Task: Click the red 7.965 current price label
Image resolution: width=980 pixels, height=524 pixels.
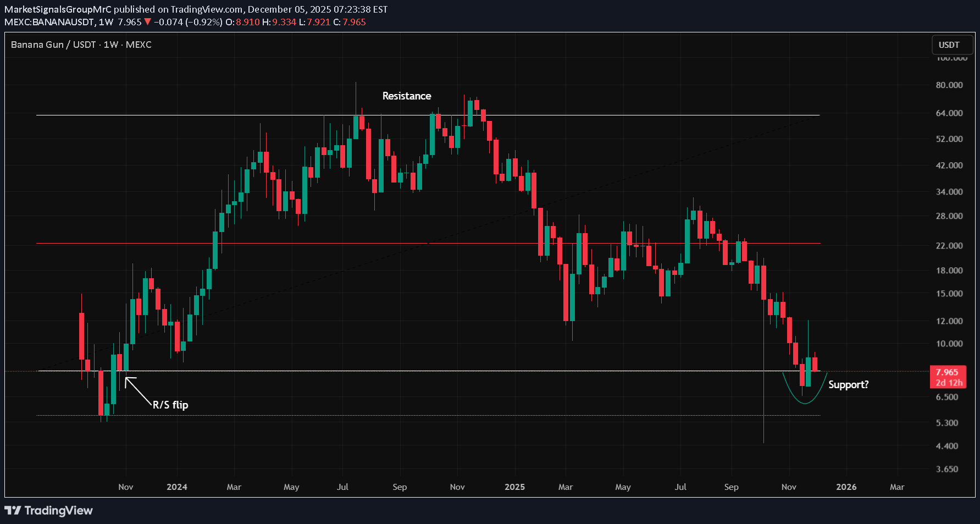Action: [x=948, y=372]
